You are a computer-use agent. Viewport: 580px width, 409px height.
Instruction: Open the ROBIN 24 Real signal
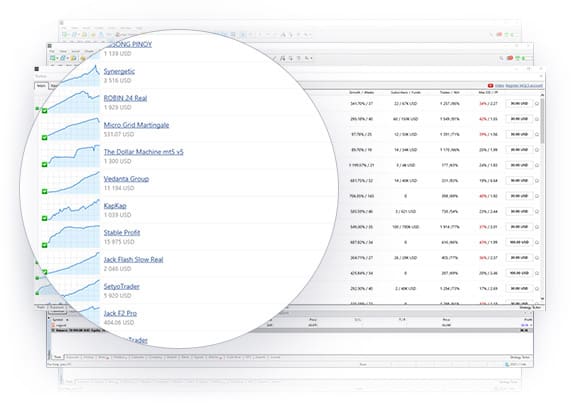point(125,98)
